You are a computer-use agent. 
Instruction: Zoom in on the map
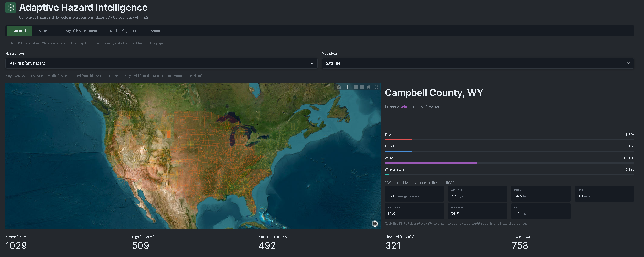point(356,87)
